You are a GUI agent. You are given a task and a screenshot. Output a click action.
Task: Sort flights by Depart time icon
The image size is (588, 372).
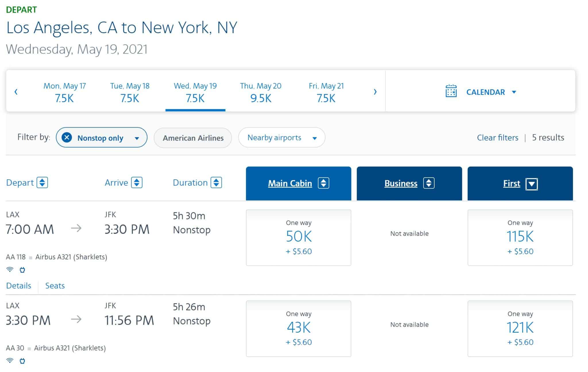(x=42, y=183)
